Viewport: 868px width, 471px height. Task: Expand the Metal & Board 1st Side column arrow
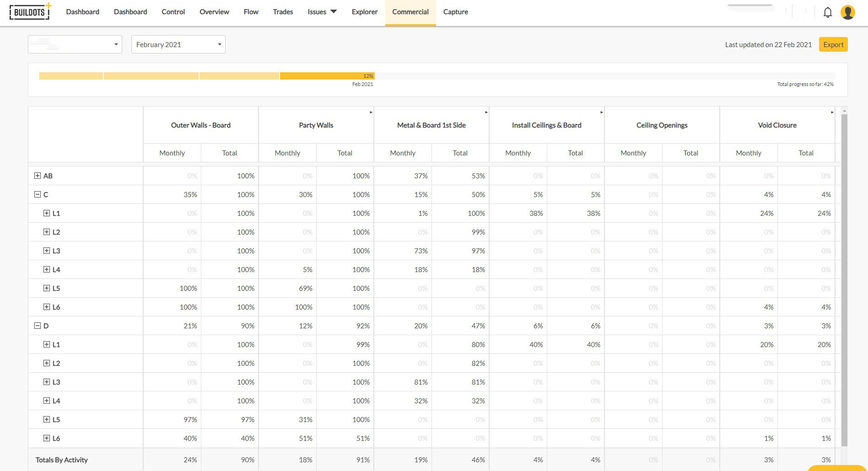point(486,112)
